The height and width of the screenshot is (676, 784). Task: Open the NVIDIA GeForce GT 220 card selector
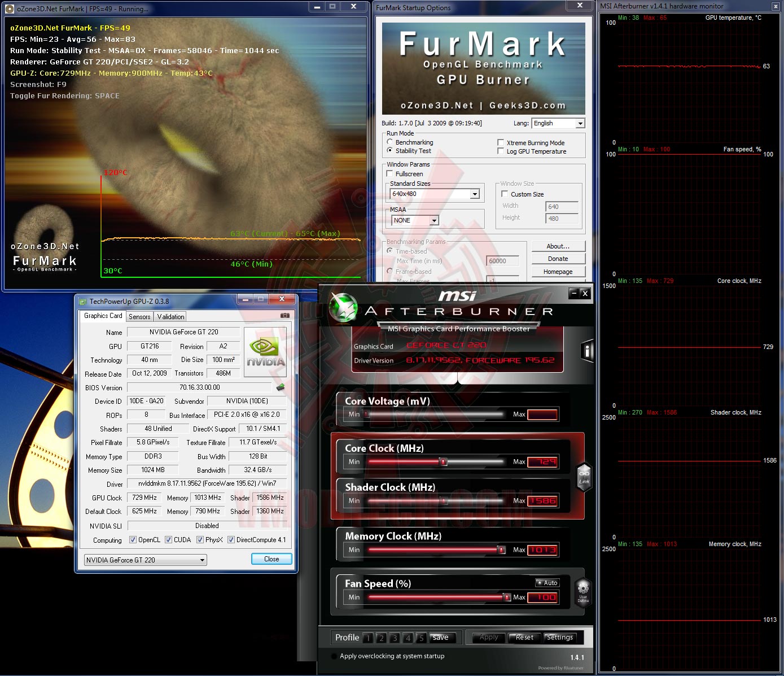pos(146,560)
